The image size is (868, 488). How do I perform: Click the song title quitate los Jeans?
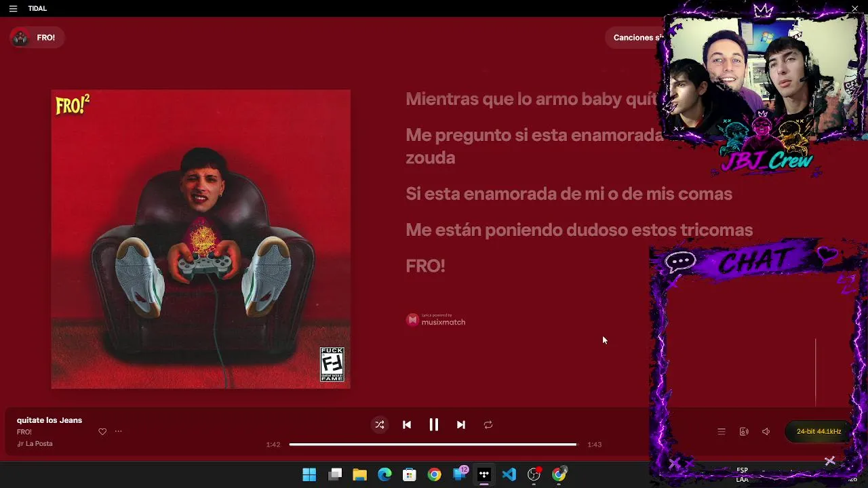click(50, 420)
